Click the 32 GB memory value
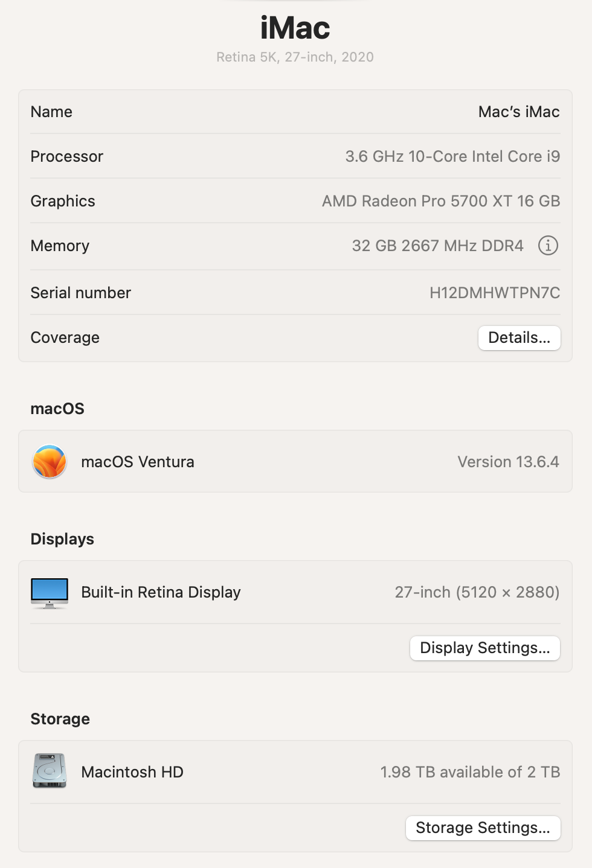This screenshot has width=592, height=868. pyautogui.click(x=437, y=246)
